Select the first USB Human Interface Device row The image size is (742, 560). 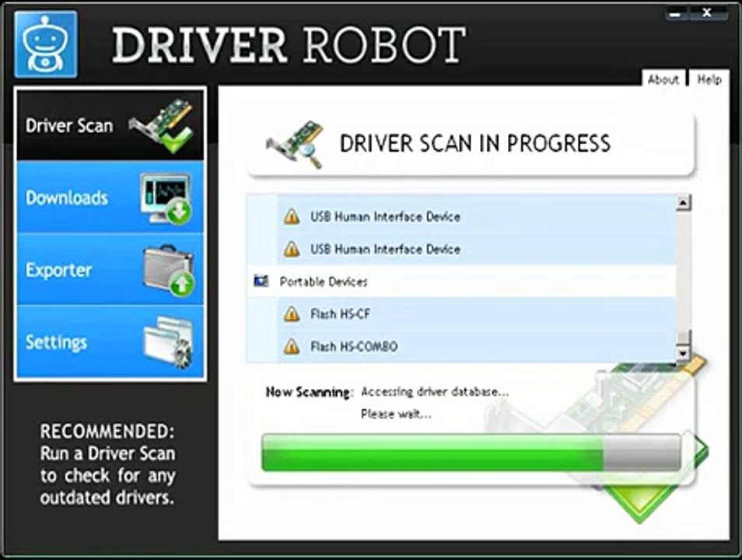click(476, 216)
